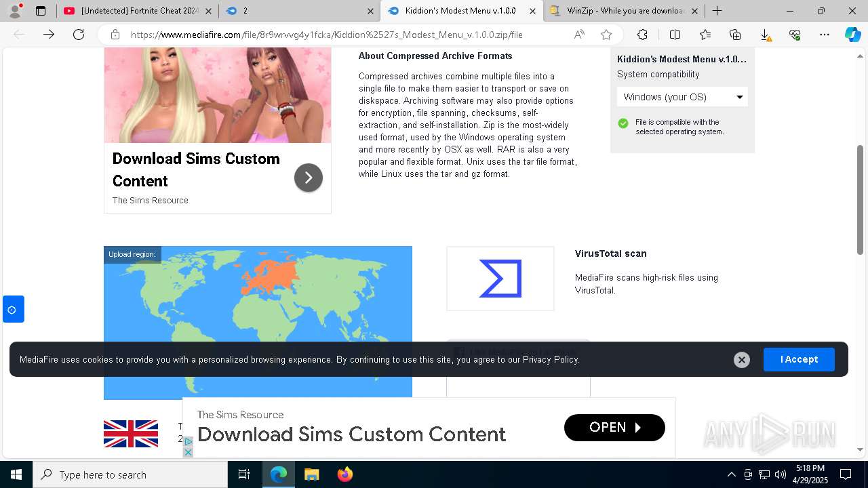
Task: Switch to the WinZip tab
Action: click(x=624, y=11)
